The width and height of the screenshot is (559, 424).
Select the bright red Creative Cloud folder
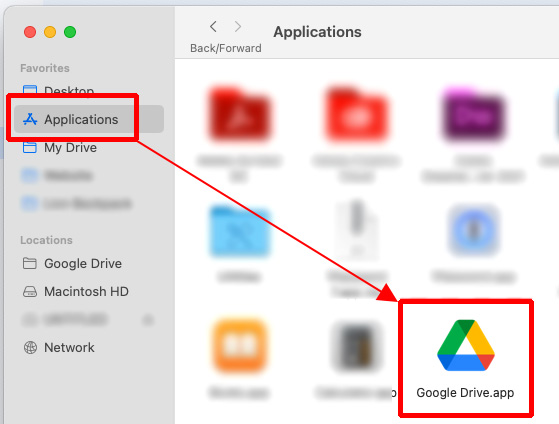tap(356, 113)
